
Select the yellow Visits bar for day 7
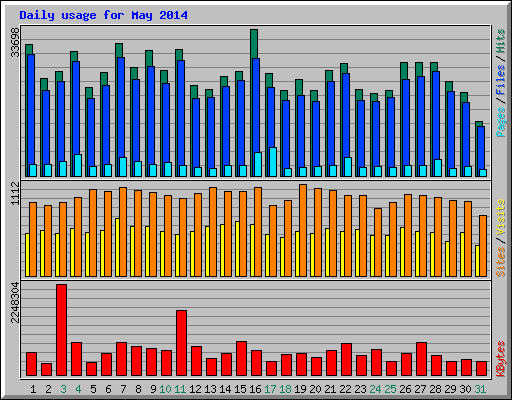coord(117,247)
